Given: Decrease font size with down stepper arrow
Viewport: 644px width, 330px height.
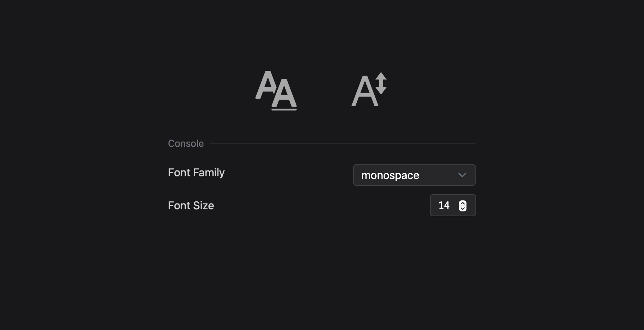Looking at the screenshot, I should [463, 208].
